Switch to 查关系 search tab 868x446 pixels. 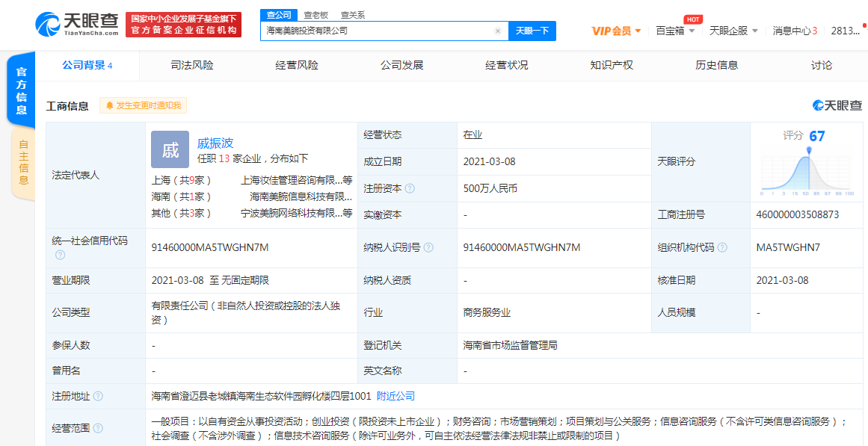353,16
